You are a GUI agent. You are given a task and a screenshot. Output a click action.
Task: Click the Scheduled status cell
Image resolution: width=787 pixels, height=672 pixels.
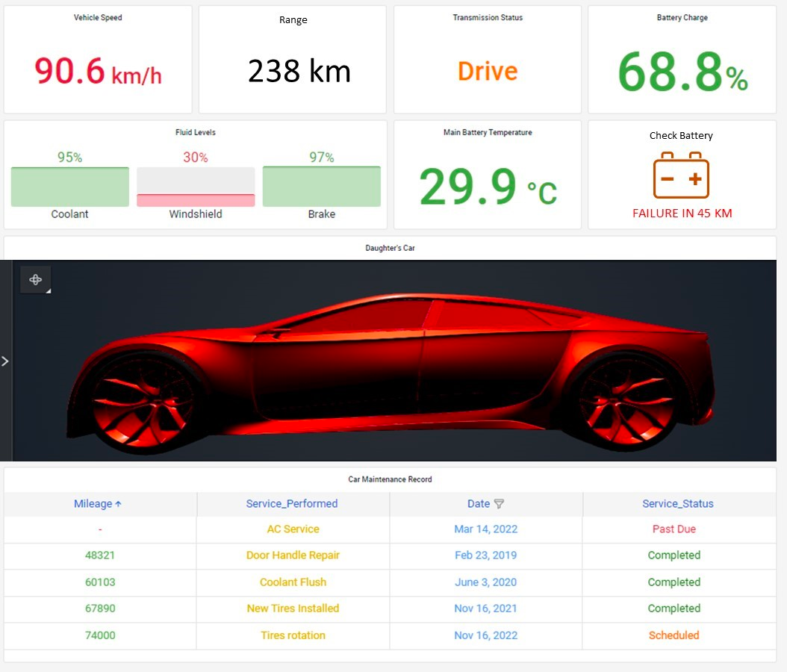(x=674, y=635)
